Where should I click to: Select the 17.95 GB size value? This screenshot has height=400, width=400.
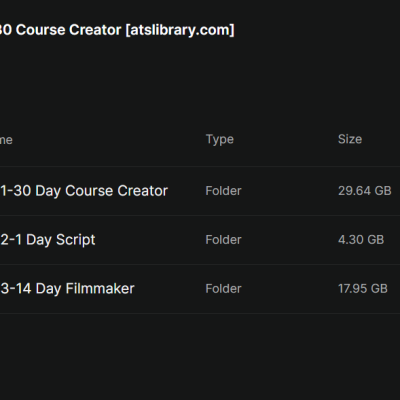[x=363, y=289]
